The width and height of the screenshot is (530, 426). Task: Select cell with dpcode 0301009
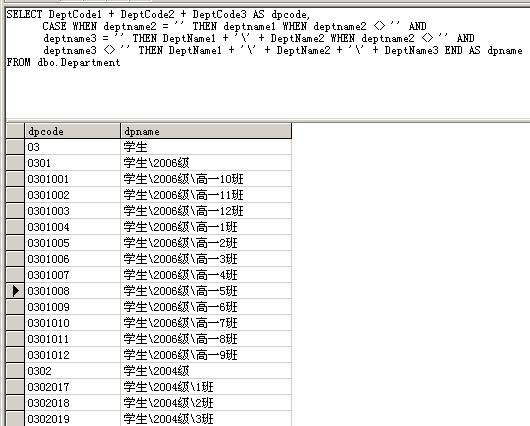[73, 307]
